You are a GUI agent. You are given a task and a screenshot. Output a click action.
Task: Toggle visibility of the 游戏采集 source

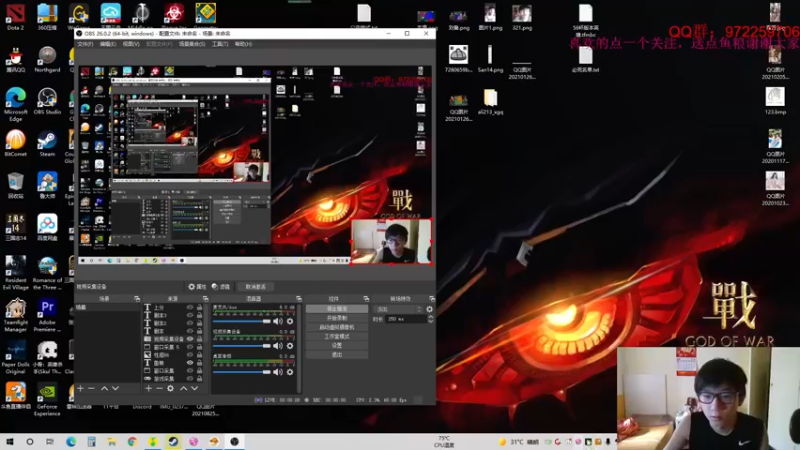pyautogui.click(x=190, y=379)
